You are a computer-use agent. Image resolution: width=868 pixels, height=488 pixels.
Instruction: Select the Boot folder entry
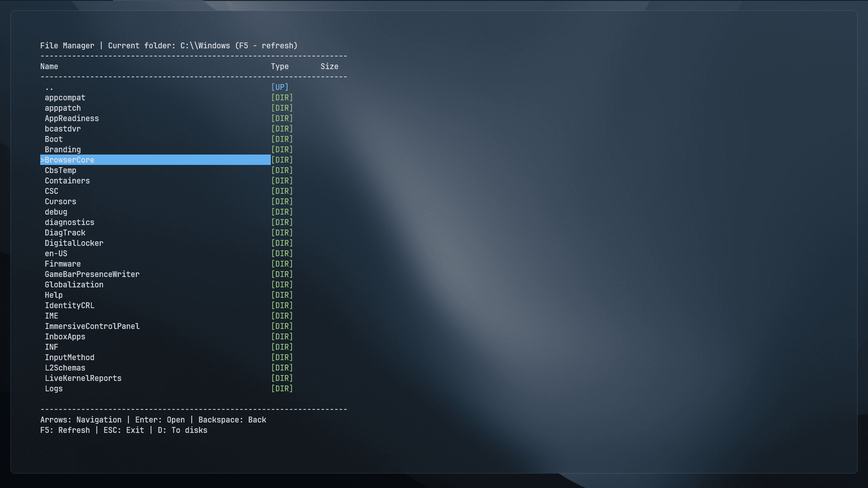(54, 139)
